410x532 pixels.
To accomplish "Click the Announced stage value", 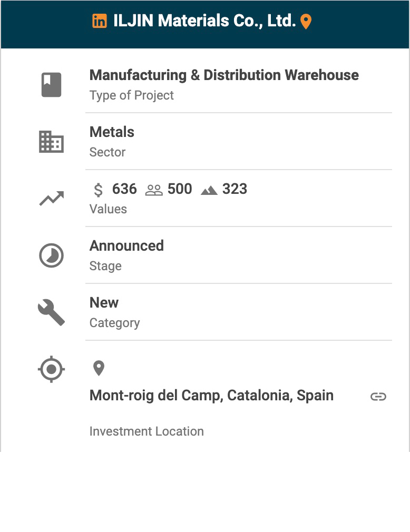I will 126,246.
